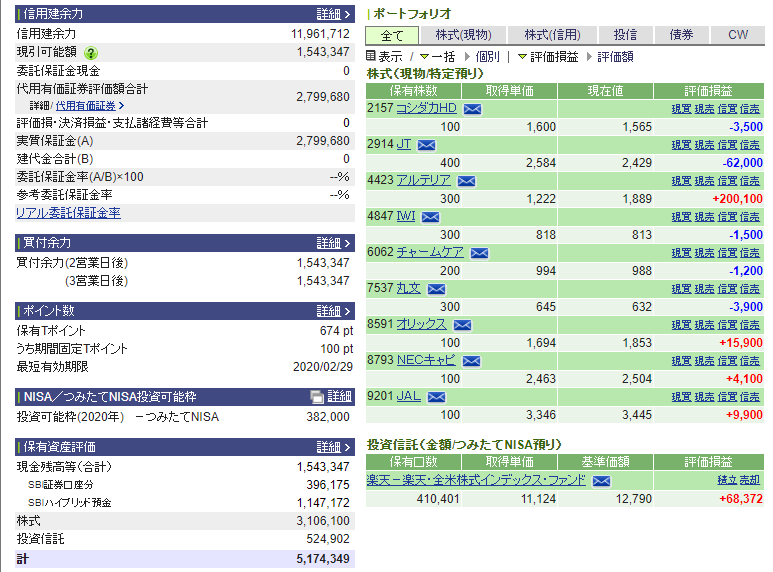Open the mail icon for JAL
This screenshot has height=572, width=773.
[436, 397]
